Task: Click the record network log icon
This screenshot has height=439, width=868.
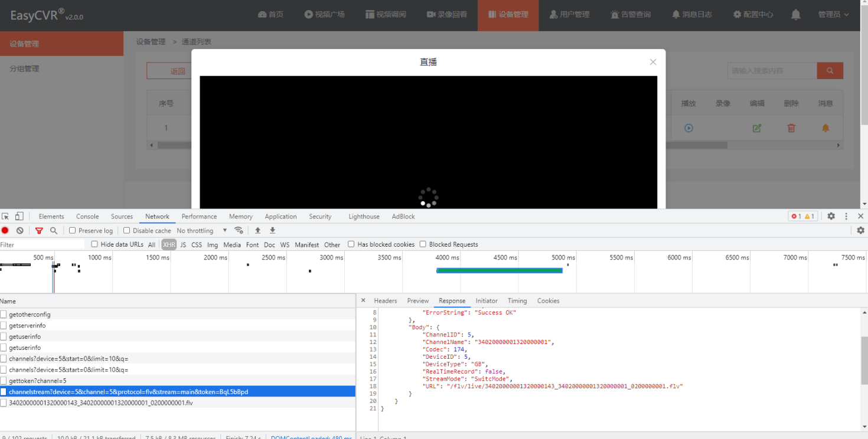Action: pos(5,231)
